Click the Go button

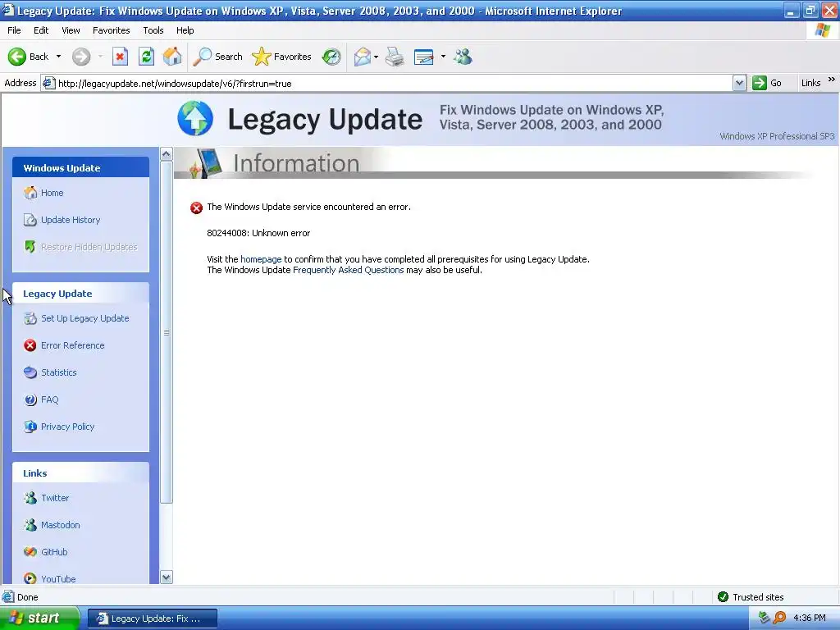click(x=767, y=83)
